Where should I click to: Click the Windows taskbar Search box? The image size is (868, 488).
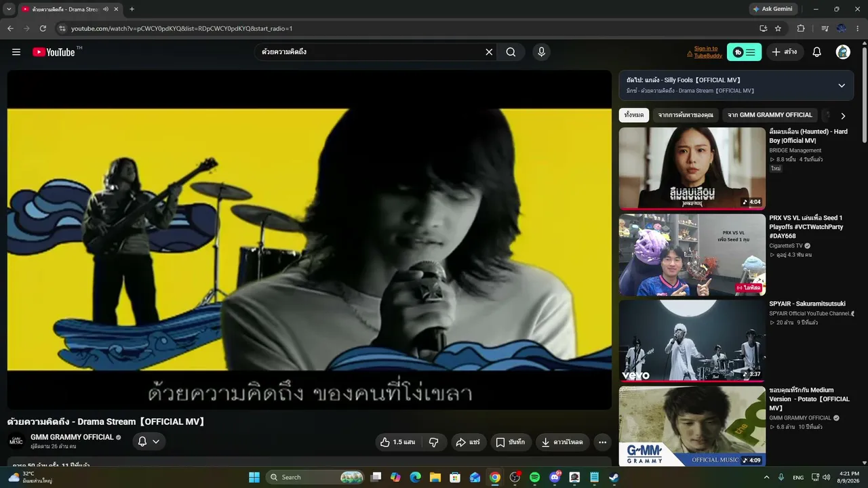coord(315,477)
